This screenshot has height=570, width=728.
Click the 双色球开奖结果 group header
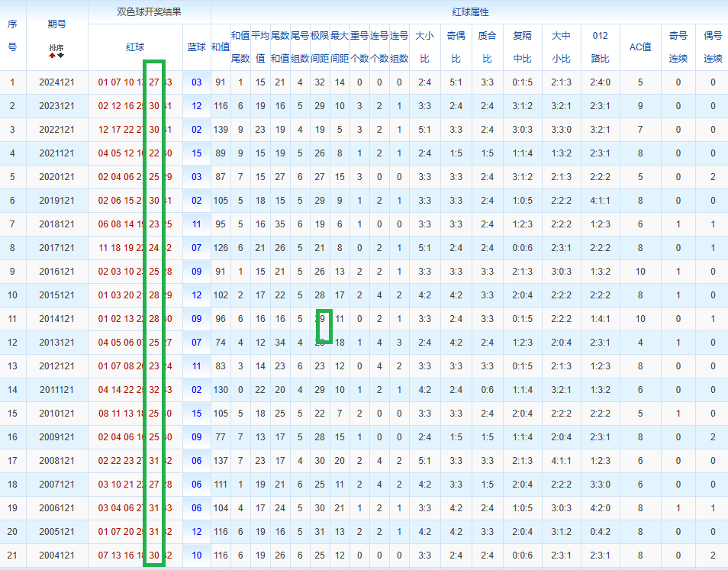pyautogui.click(x=149, y=12)
